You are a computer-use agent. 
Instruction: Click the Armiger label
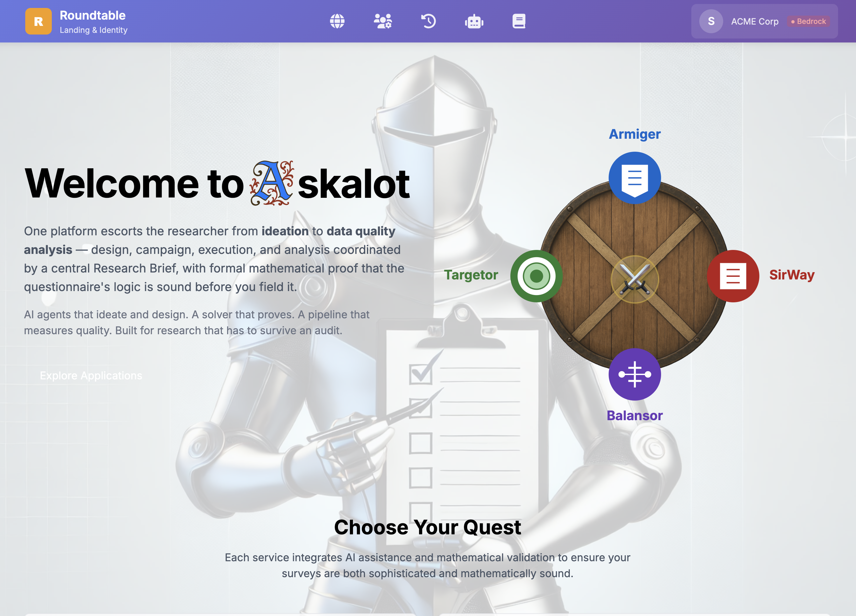635,134
